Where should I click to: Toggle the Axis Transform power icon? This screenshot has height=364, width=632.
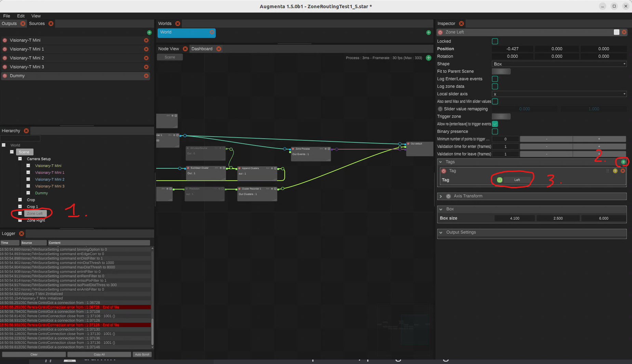coord(448,196)
